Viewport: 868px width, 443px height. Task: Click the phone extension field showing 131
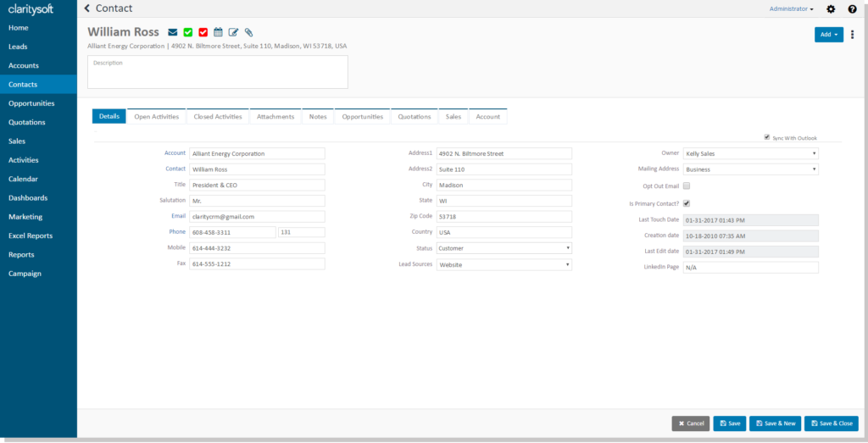pos(301,232)
